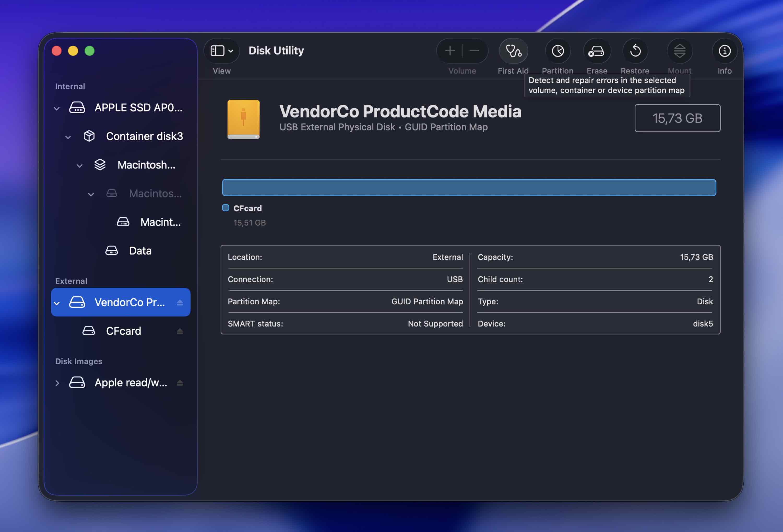Click the 15,51 GB legend size
783x532 pixels.
pyautogui.click(x=250, y=223)
